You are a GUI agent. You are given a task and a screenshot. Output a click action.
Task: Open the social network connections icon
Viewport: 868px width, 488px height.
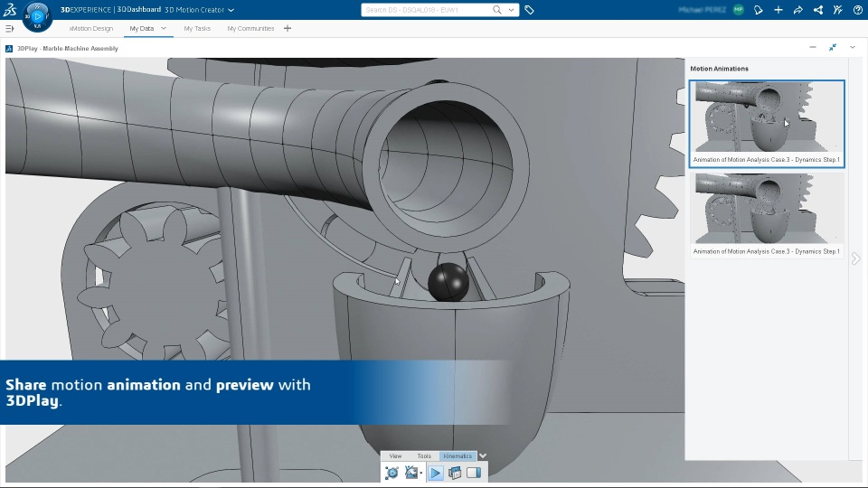[818, 10]
